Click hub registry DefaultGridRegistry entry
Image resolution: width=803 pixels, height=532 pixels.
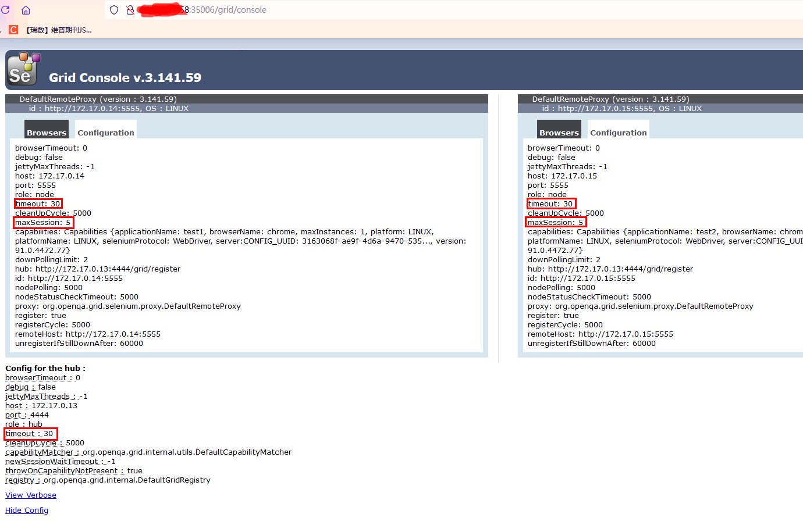(x=108, y=480)
